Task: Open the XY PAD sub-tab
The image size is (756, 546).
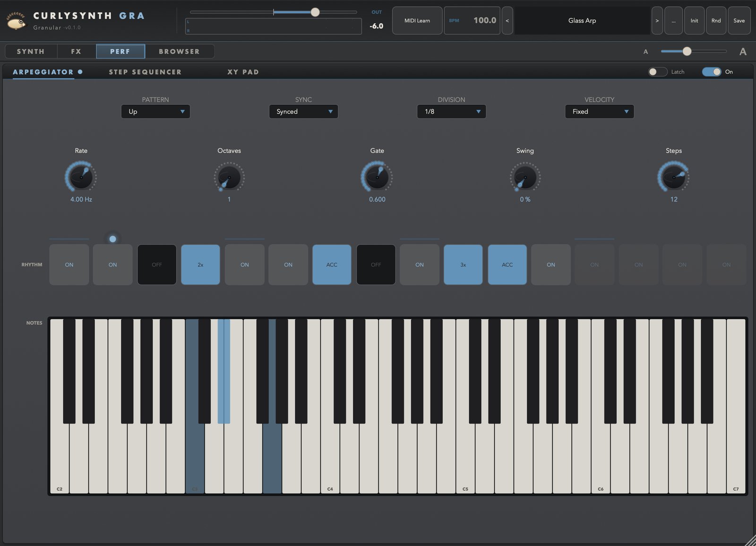Action: coord(243,72)
